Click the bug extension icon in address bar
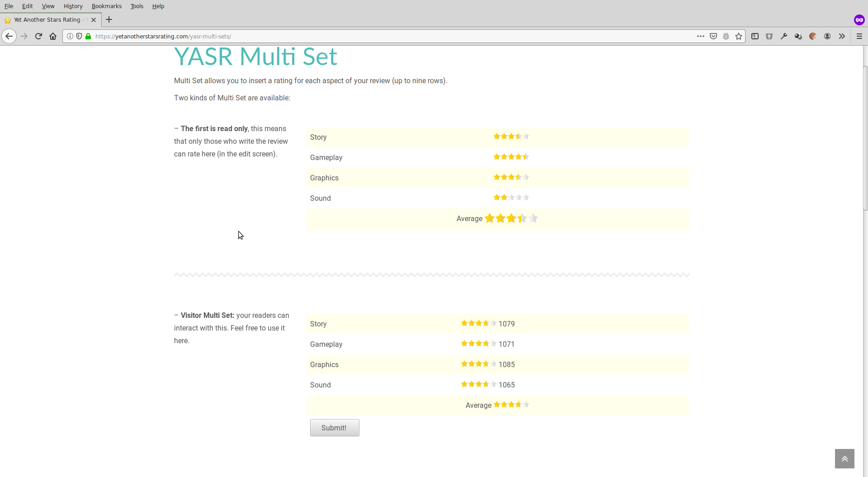Viewport: 868px width, 477px height. [x=726, y=36]
